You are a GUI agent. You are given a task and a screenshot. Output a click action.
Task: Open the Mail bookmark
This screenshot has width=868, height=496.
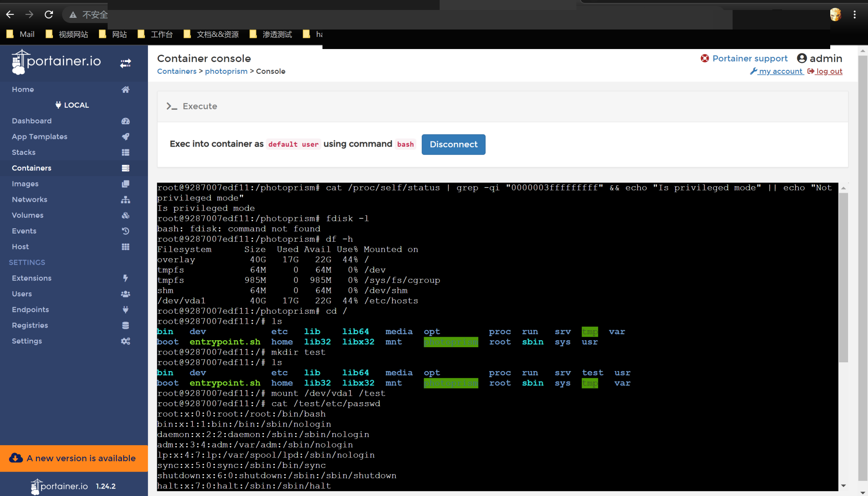[21, 34]
